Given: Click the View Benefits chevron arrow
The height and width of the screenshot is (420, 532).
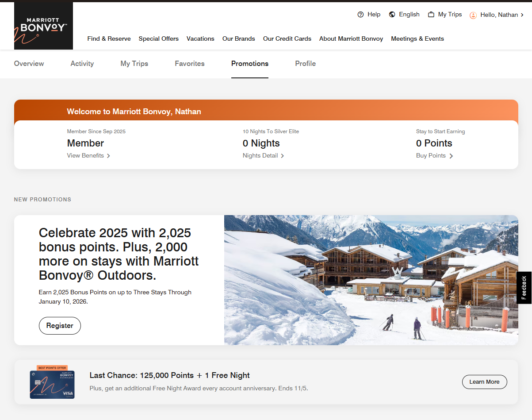Looking at the screenshot, I should tap(108, 156).
